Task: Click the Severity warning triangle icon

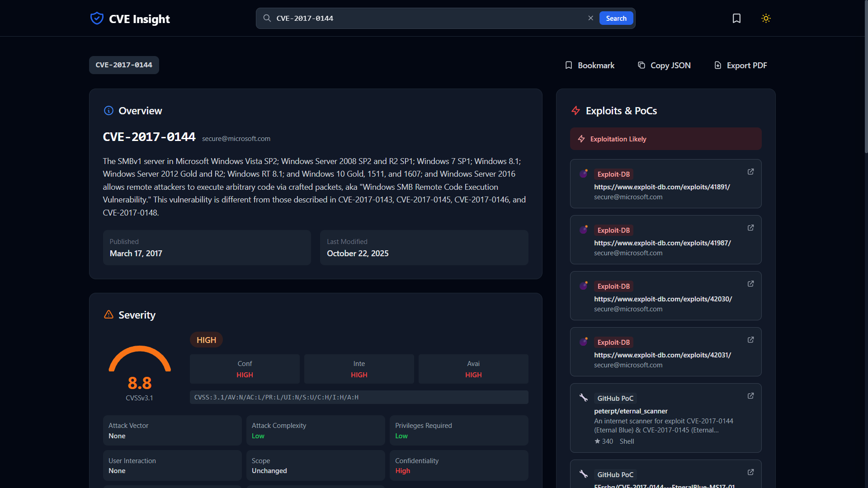Action: 108,314
